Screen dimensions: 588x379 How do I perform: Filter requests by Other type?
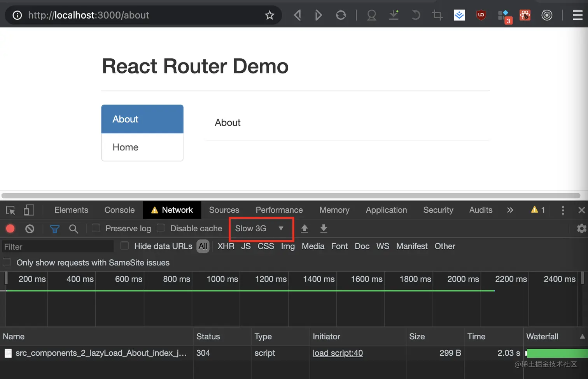click(x=445, y=246)
